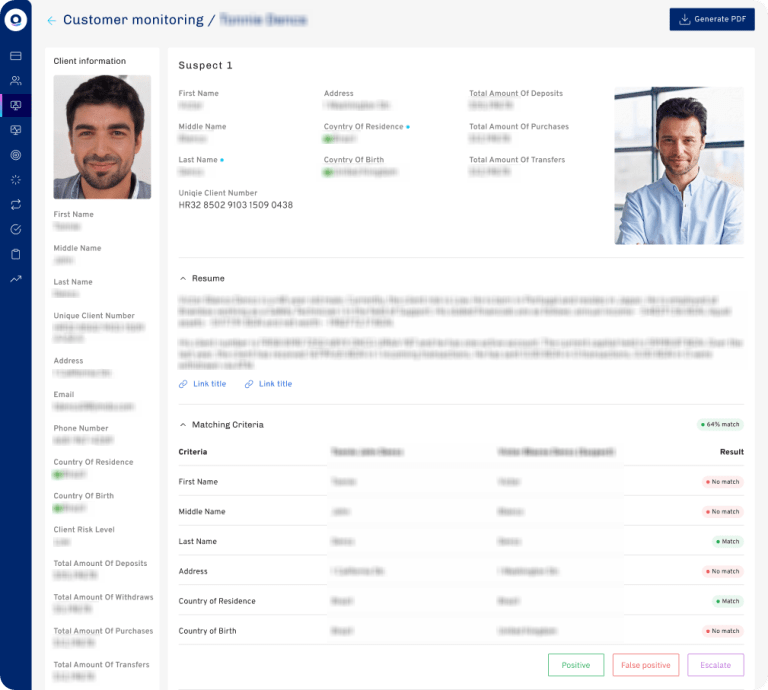The image size is (768, 690).
Task: Open the second monitor sidebar icon
Action: click(16, 130)
